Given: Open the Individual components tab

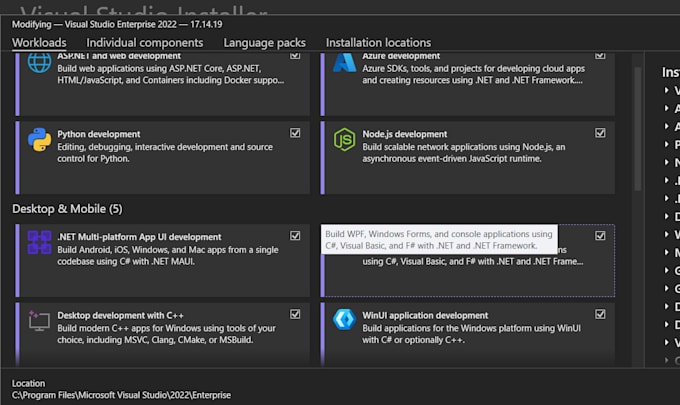Looking at the screenshot, I should point(144,42).
